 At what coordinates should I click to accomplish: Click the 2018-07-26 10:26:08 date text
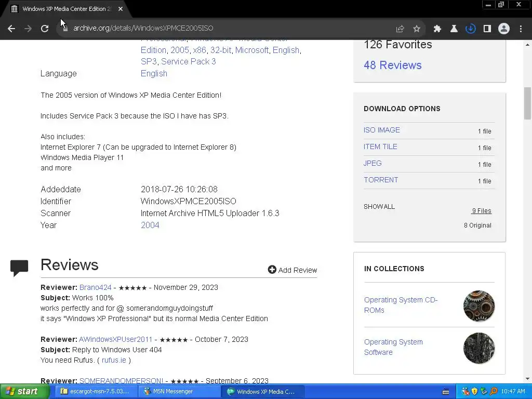point(179,189)
